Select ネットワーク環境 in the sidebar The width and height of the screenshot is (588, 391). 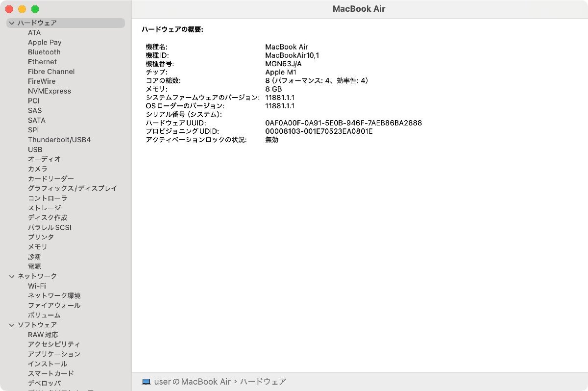pyautogui.click(x=54, y=295)
